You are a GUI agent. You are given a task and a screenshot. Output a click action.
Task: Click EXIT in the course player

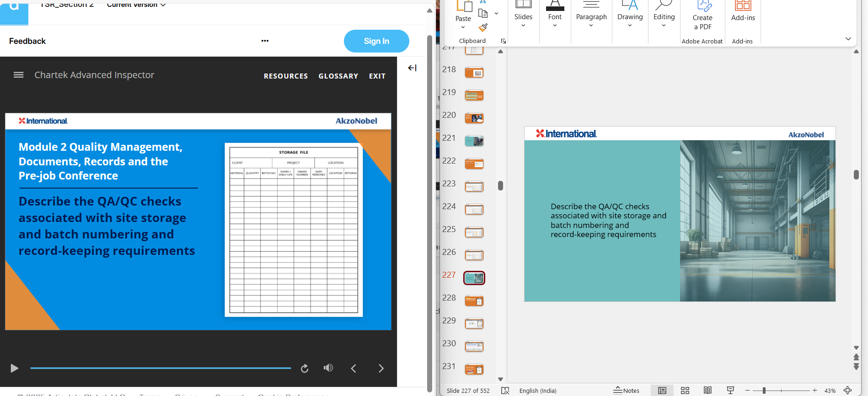coord(377,76)
